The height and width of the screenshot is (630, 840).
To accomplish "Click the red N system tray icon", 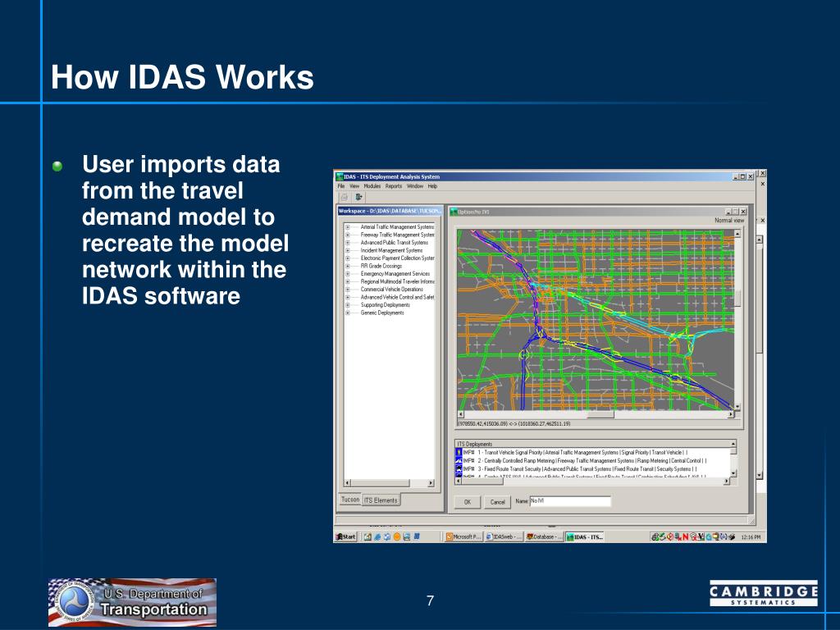I will (x=685, y=536).
